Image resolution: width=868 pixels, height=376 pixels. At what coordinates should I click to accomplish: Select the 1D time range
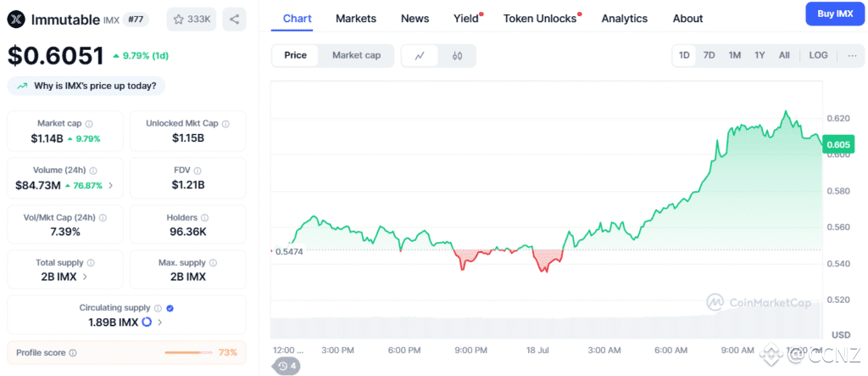(684, 55)
